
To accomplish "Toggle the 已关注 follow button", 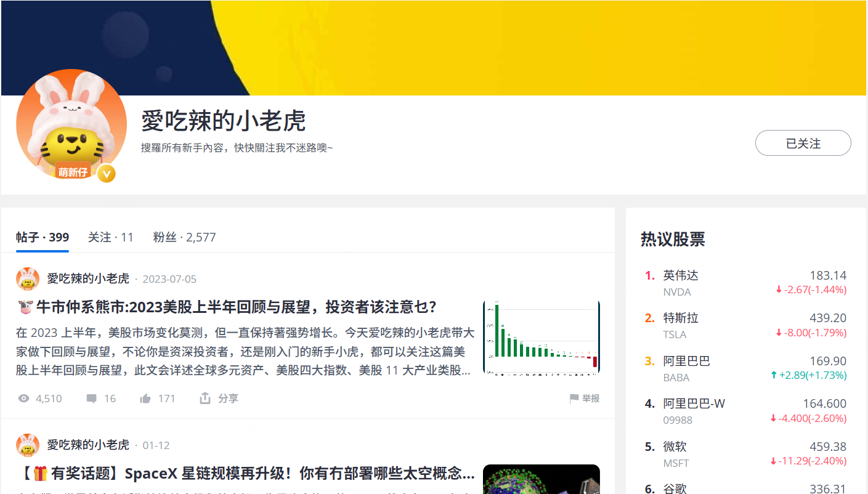I will click(x=803, y=144).
